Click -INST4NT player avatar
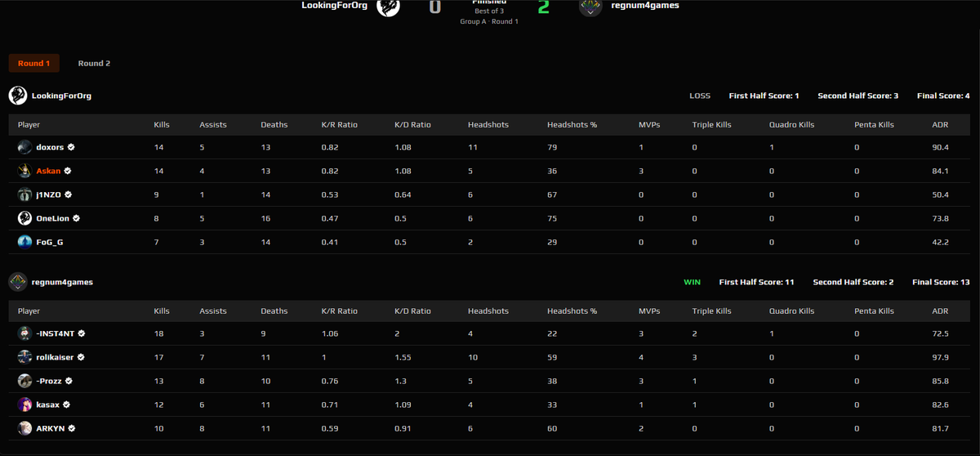Screen dimensions: 980x456 point(25,333)
